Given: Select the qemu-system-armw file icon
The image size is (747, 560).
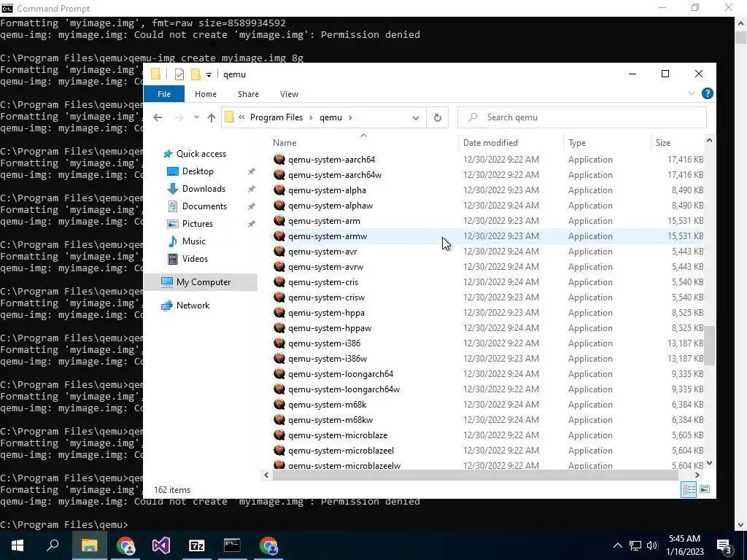Looking at the screenshot, I should click(279, 236).
